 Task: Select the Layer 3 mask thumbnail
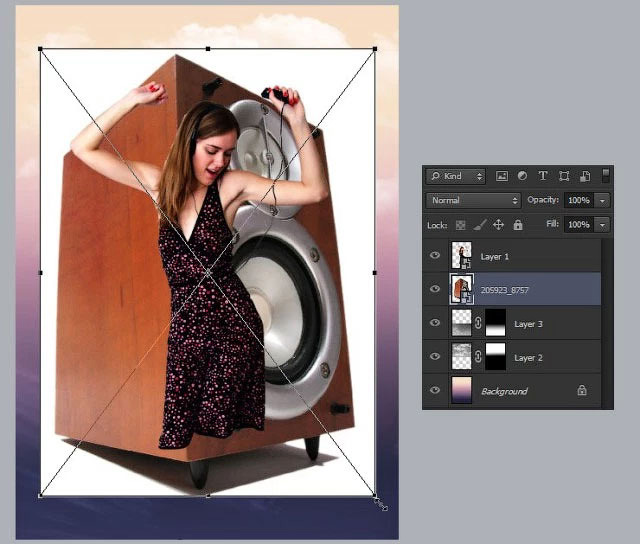[495, 323]
